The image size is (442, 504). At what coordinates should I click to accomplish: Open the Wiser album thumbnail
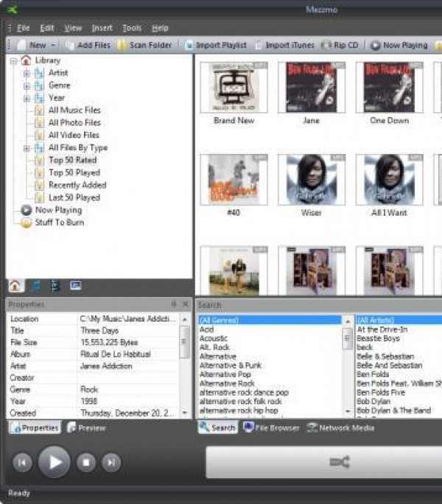[x=312, y=180]
